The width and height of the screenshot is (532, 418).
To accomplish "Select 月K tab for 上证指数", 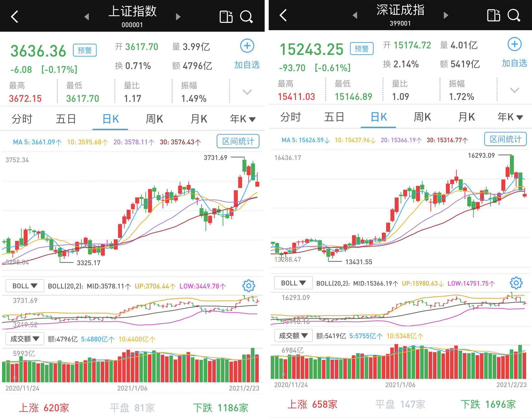I will coord(199,119).
